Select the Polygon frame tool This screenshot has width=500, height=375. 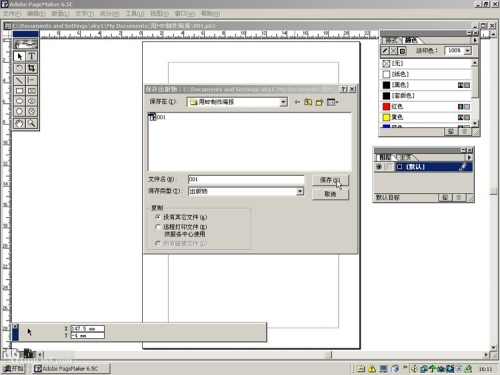click(x=31, y=111)
